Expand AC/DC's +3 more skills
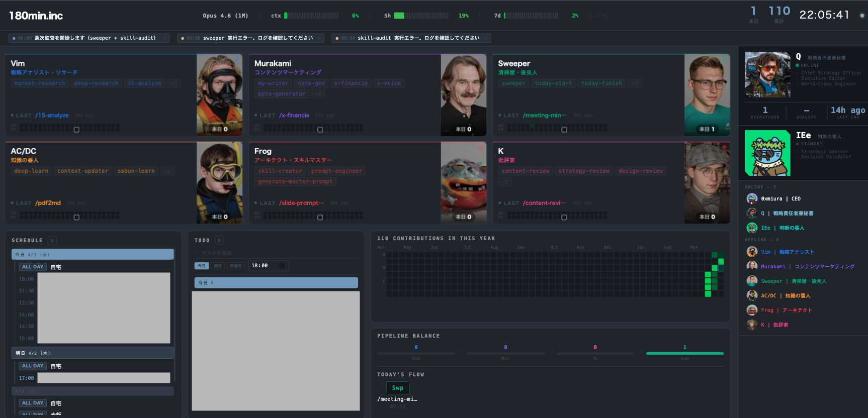The width and height of the screenshot is (868, 418). pyautogui.click(x=167, y=171)
